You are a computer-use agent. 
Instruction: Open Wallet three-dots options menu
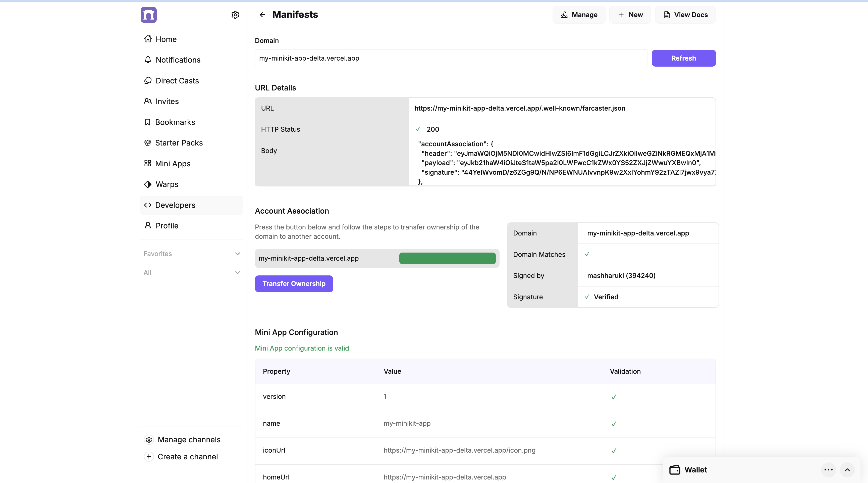click(x=828, y=469)
